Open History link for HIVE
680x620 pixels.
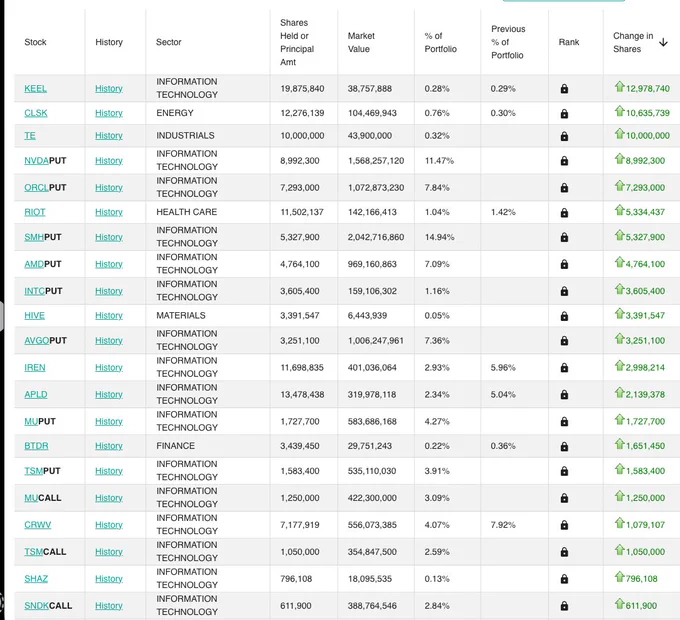pos(109,315)
